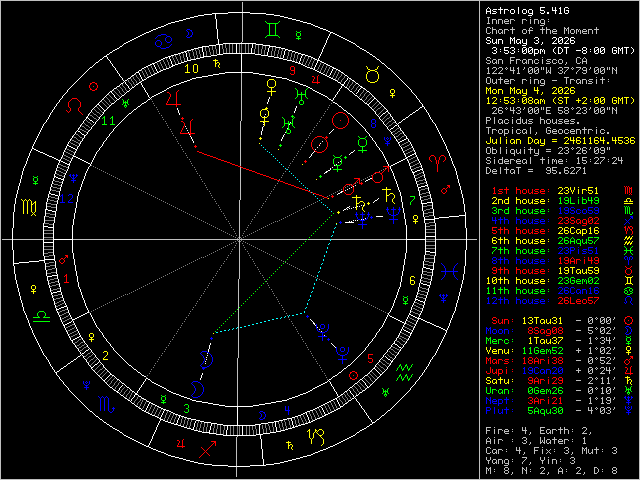Click the 'Tropical, Geocentric.' line

pos(548,131)
